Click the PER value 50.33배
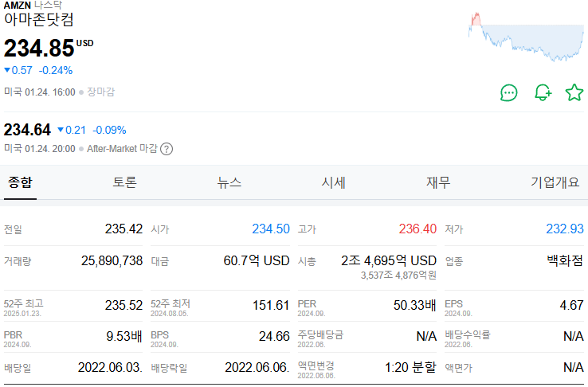The width and height of the screenshot is (588, 387). click(x=415, y=305)
